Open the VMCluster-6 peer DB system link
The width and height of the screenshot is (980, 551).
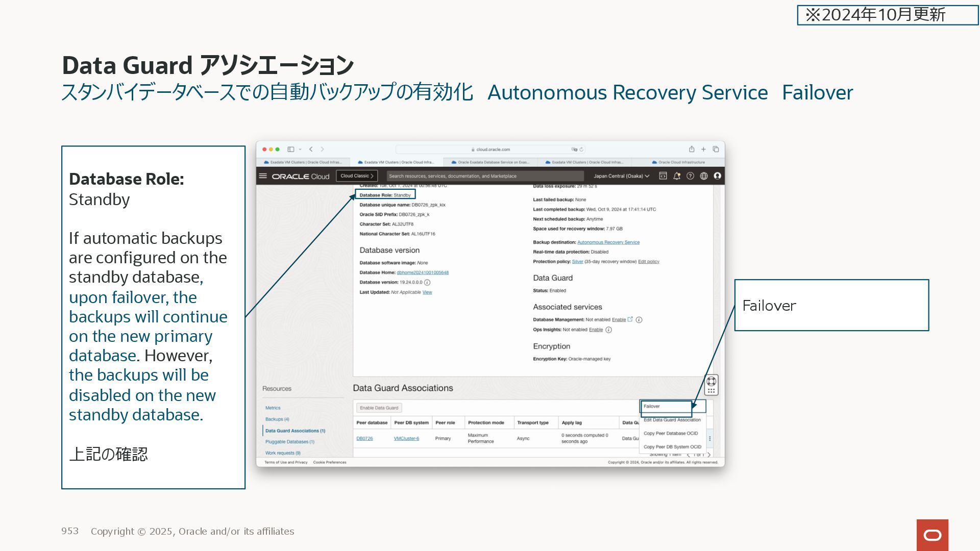(x=406, y=439)
